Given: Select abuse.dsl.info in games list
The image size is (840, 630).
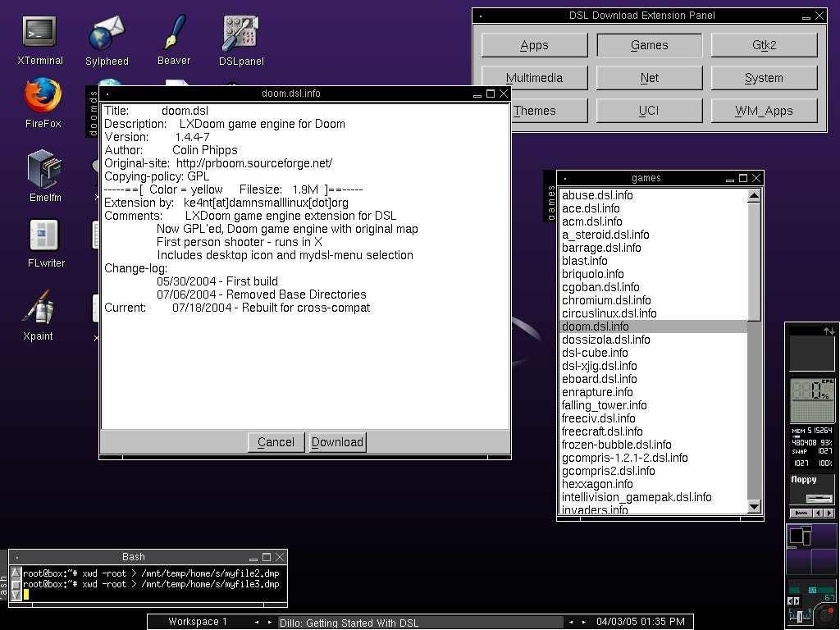Looking at the screenshot, I should click(652, 195).
